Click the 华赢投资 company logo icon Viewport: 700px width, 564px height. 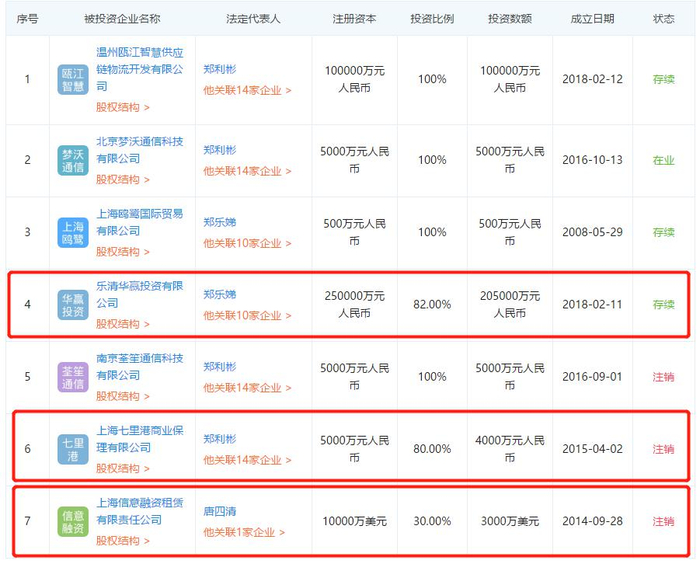(73, 305)
